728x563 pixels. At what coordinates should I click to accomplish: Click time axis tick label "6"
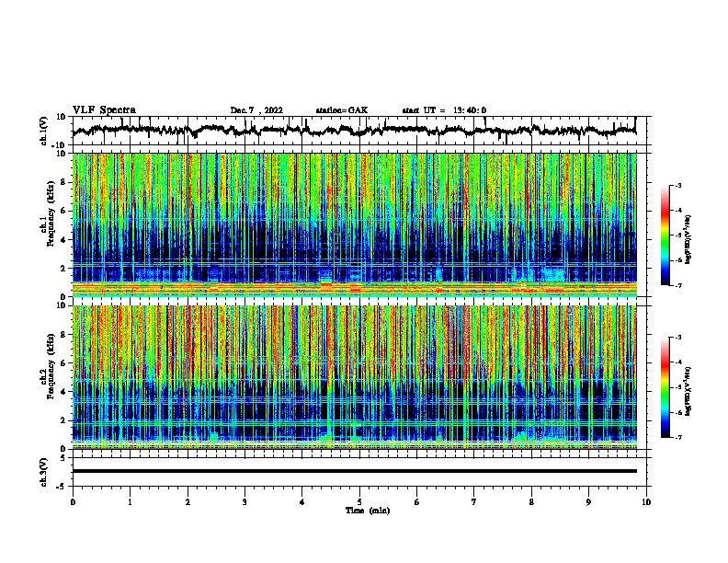[x=417, y=502]
